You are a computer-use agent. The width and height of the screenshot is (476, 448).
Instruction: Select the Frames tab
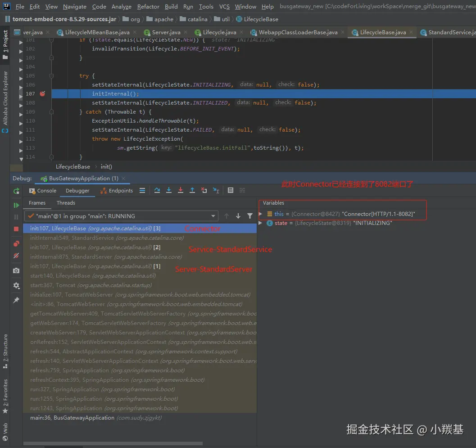37,202
